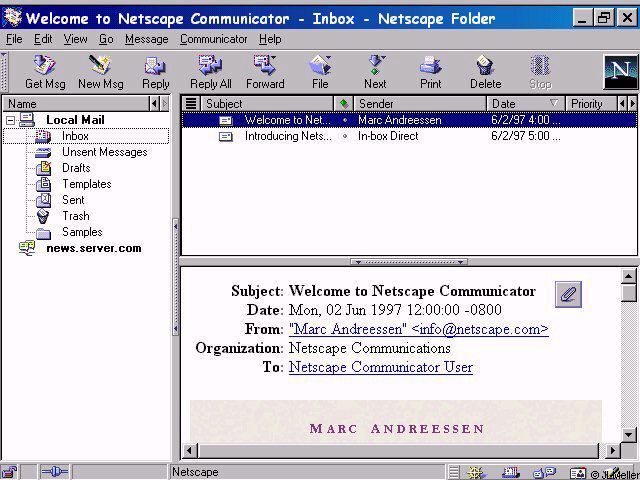
Task: Click the Drafts folder icon
Action: (x=44, y=168)
